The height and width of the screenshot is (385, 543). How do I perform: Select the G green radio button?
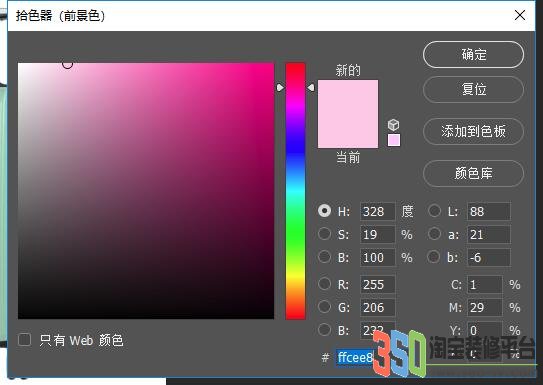(x=324, y=306)
